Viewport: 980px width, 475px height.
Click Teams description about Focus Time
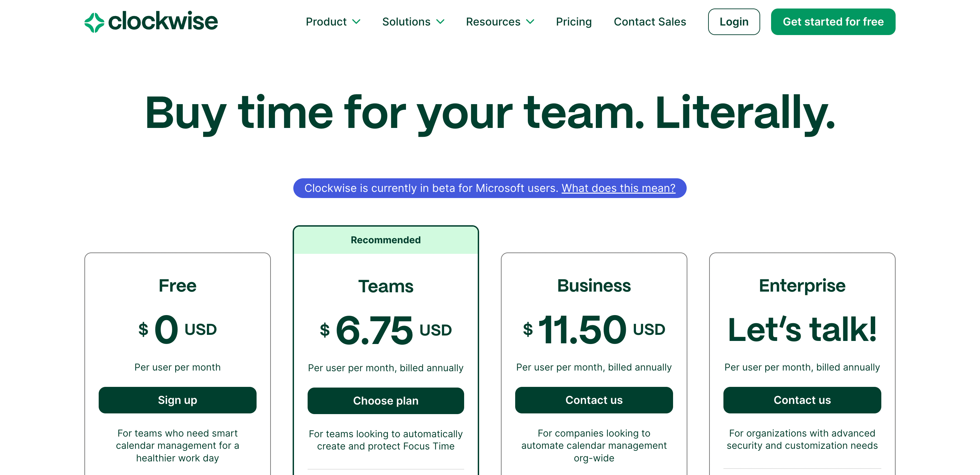tap(386, 440)
